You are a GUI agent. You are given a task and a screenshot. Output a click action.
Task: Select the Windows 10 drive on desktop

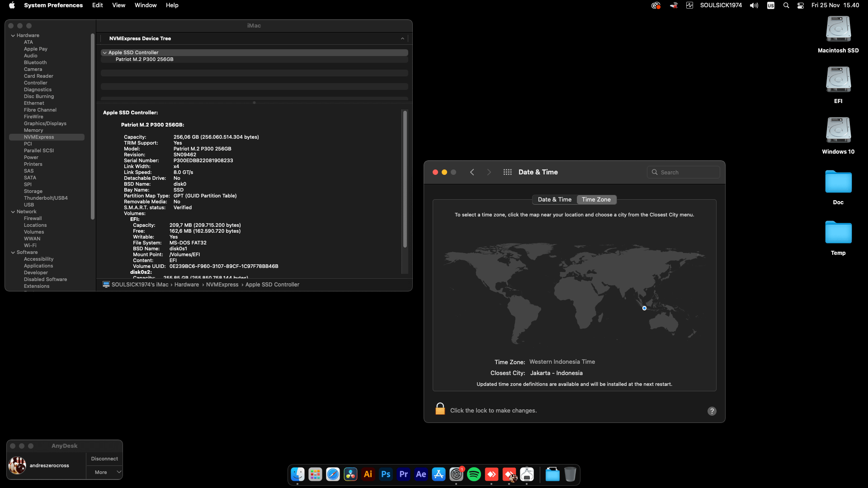[x=838, y=136]
